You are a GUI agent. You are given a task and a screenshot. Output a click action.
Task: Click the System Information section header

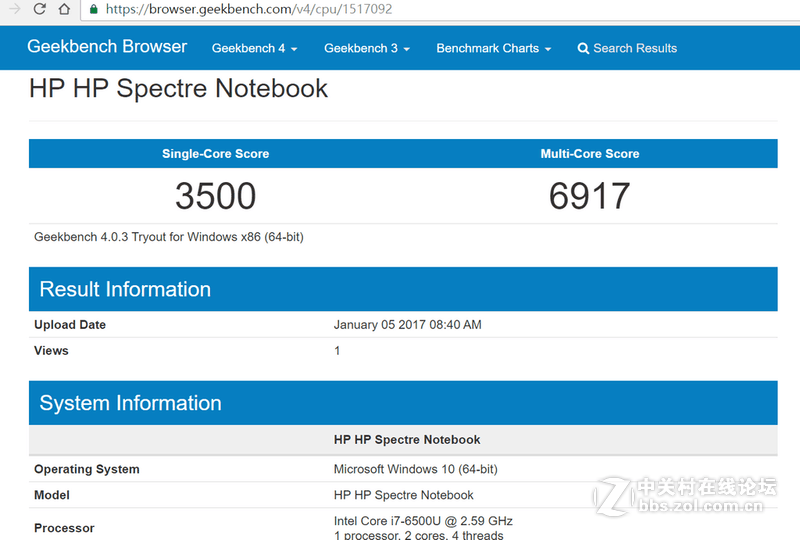403,403
